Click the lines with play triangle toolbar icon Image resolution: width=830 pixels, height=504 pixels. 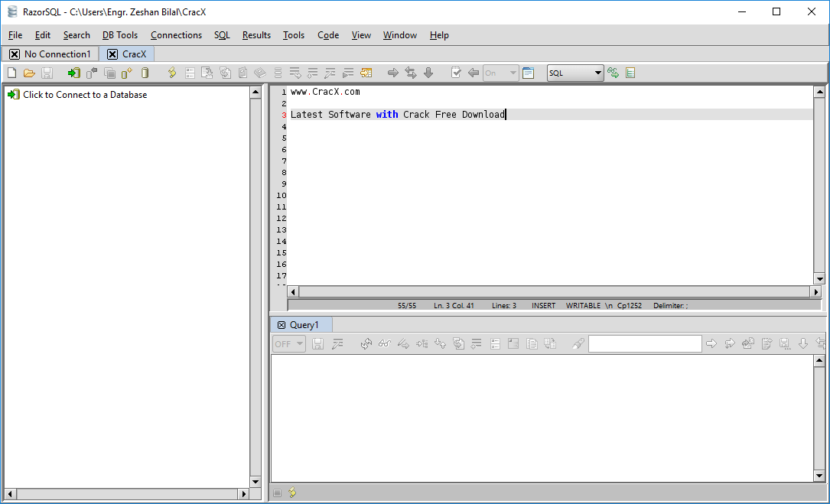click(x=348, y=73)
